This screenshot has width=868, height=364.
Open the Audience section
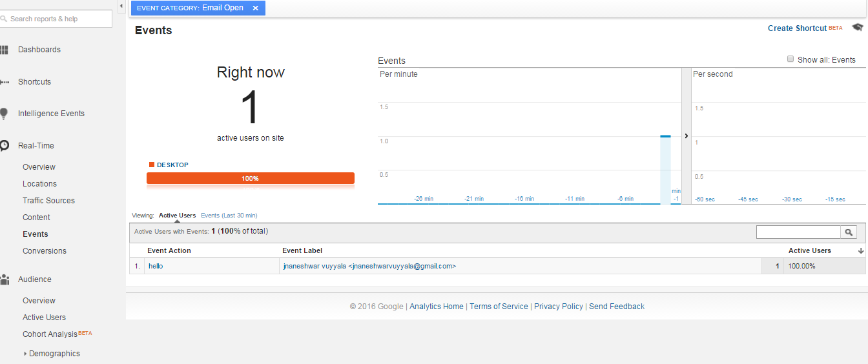tap(35, 279)
